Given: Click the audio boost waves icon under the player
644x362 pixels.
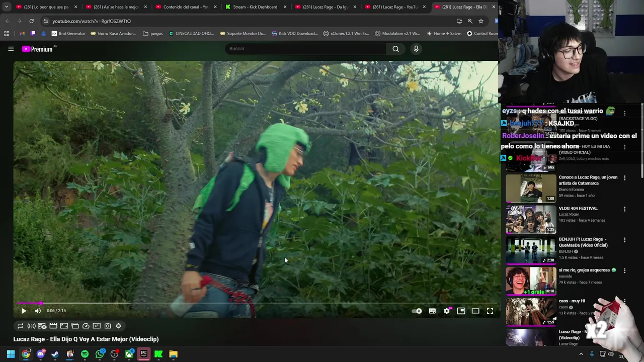Looking at the screenshot, I should pos(31,326).
